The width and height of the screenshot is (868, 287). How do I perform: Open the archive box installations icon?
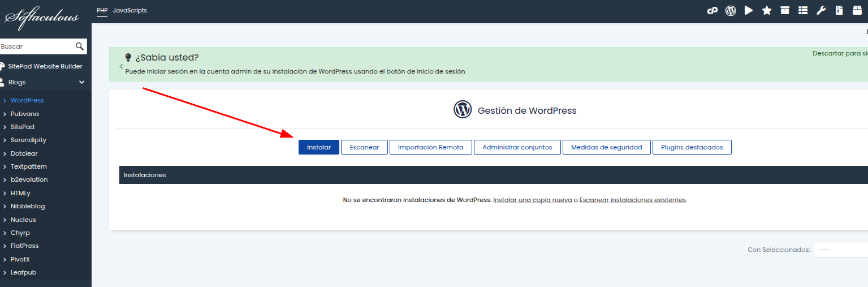click(x=785, y=10)
